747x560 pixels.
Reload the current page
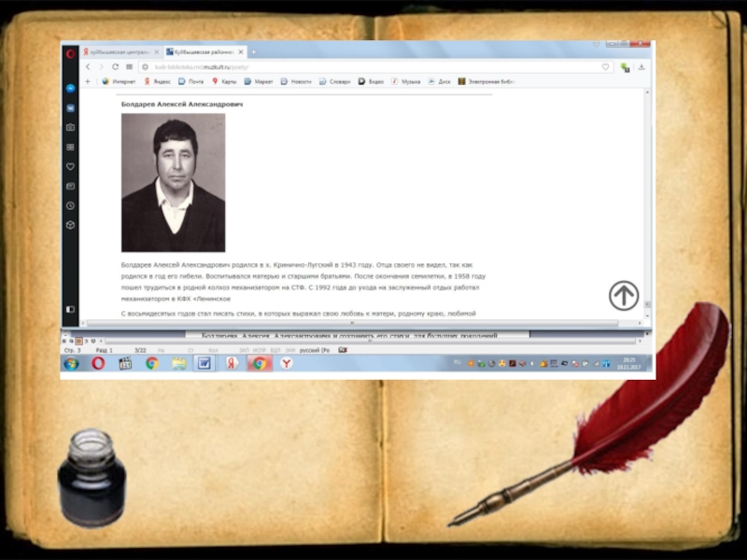(x=115, y=67)
